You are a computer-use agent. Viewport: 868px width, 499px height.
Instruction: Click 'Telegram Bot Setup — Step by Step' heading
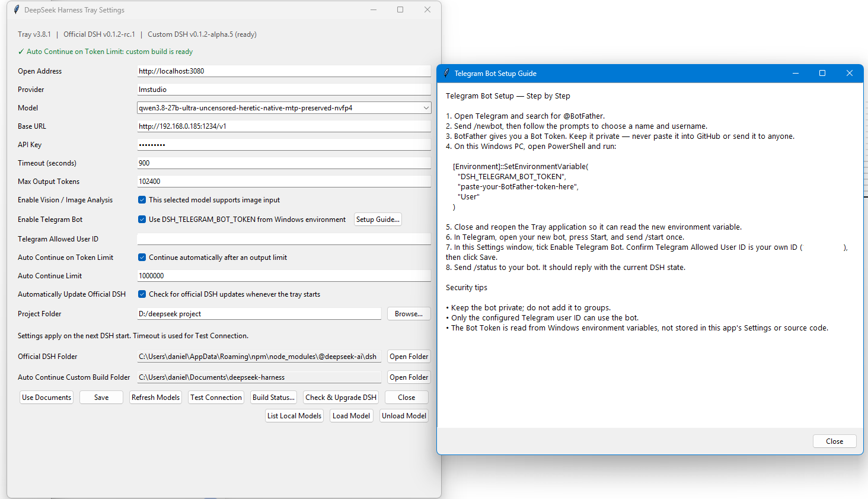pyautogui.click(x=508, y=96)
